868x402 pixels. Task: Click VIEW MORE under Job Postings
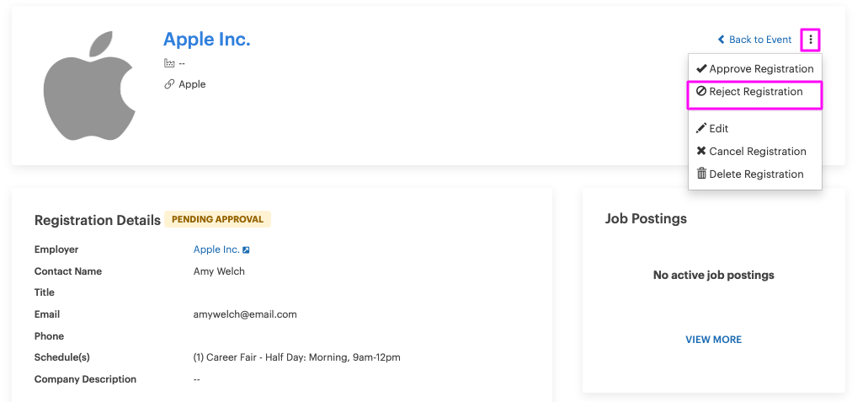coord(714,340)
